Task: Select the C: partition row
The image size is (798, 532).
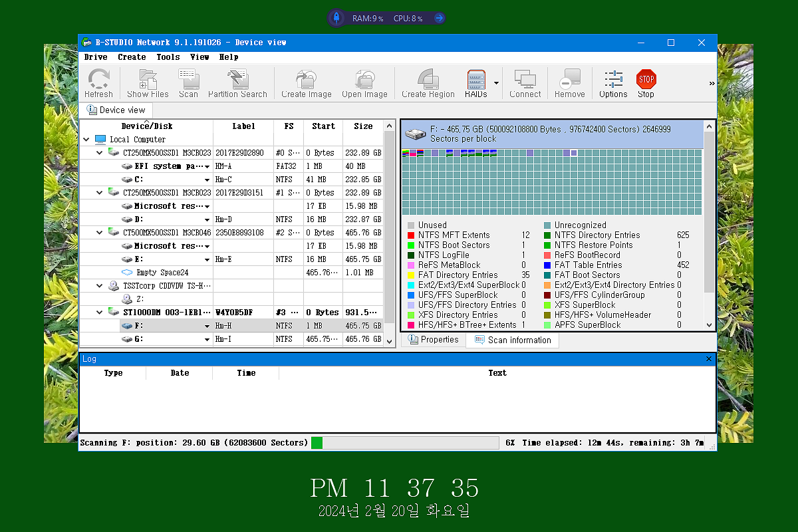Action: point(231,180)
